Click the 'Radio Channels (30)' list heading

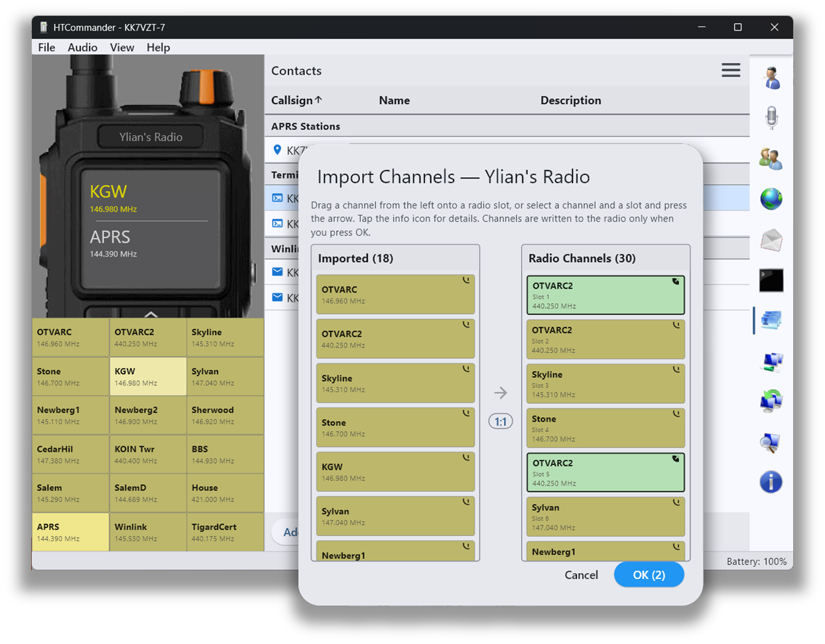pyautogui.click(x=582, y=259)
